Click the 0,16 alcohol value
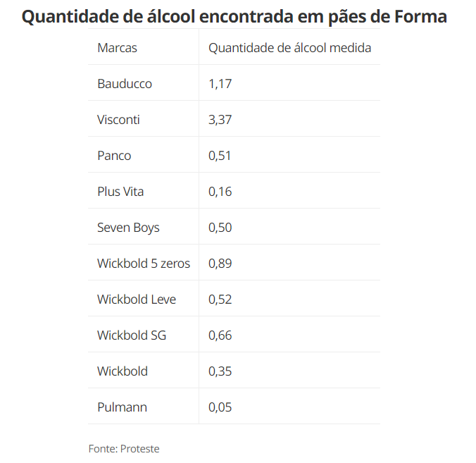Viewport: 476px width, 463px height. point(220,192)
